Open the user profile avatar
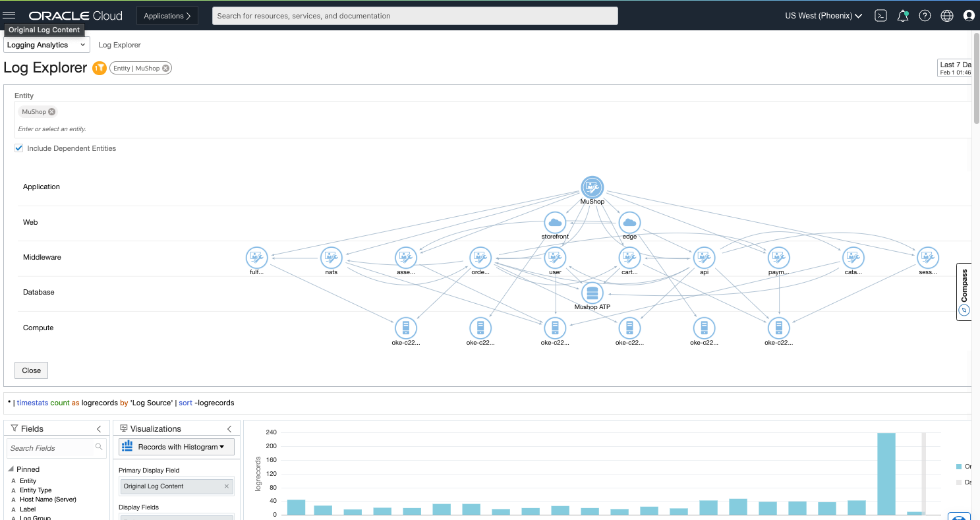Screen dimensions: 980x520 point(969,16)
